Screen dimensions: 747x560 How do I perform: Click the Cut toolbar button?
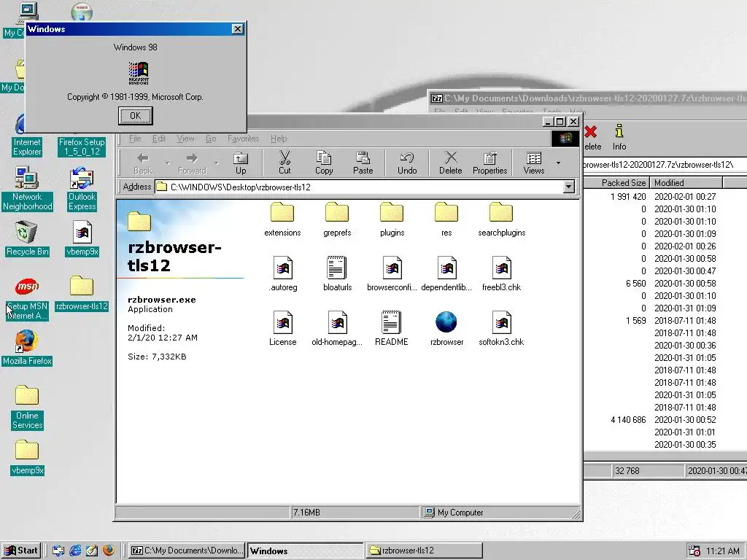tap(285, 163)
